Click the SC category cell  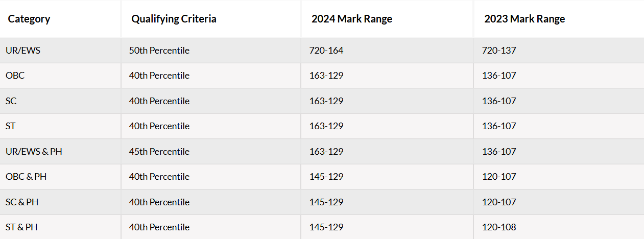(11, 101)
